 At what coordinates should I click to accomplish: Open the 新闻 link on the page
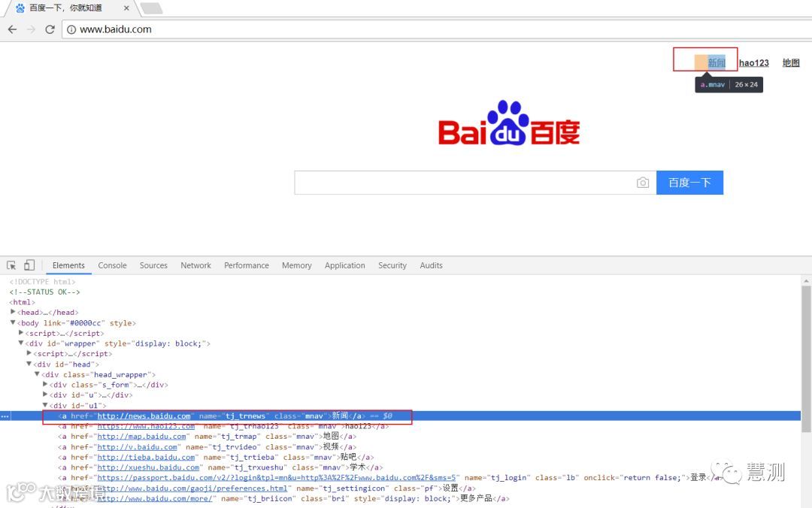[x=717, y=62]
